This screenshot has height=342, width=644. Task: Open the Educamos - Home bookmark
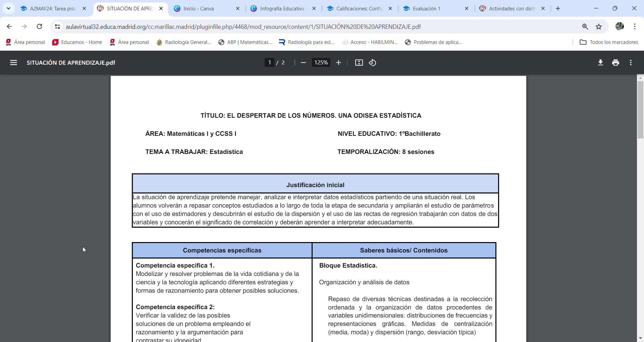pos(77,42)
